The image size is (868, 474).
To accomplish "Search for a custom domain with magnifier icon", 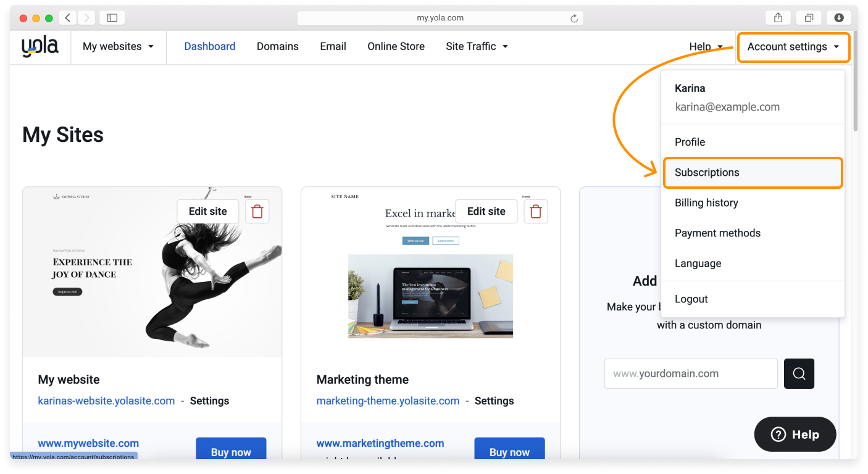I will [799, 373].
